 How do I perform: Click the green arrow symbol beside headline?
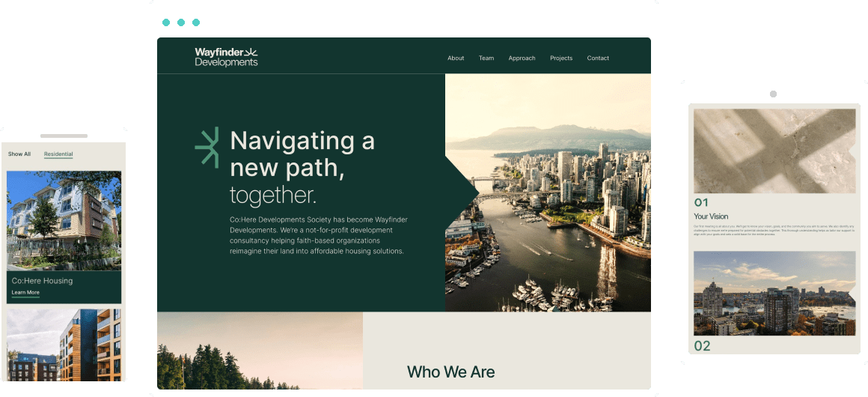[207, 146]
